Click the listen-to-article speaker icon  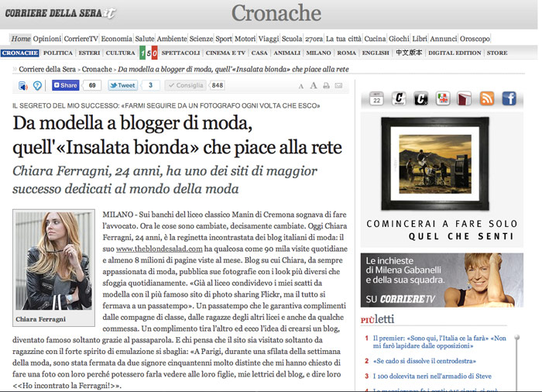[x=22, y=86]
